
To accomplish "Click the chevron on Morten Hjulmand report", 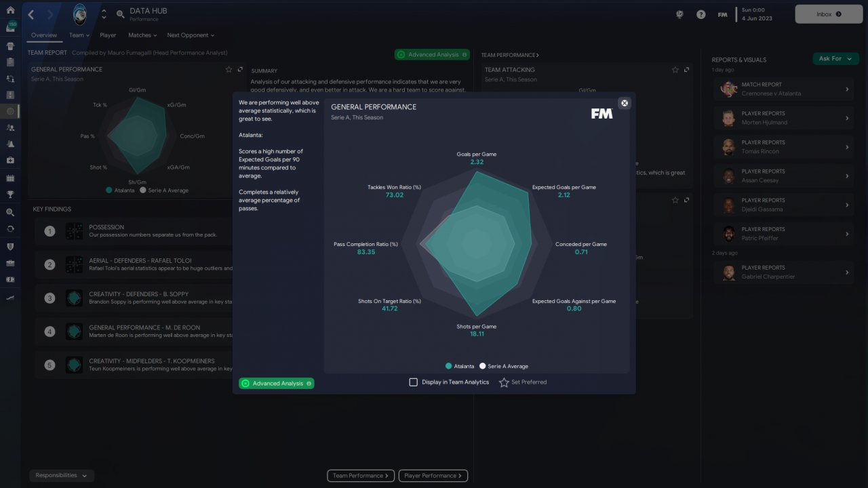I will (x=847, y=119).
